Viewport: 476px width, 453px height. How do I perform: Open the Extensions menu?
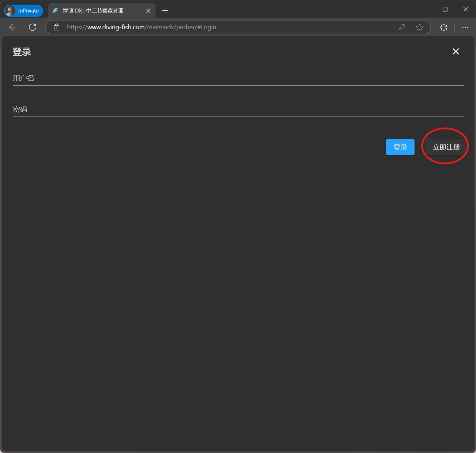point(443,27)
